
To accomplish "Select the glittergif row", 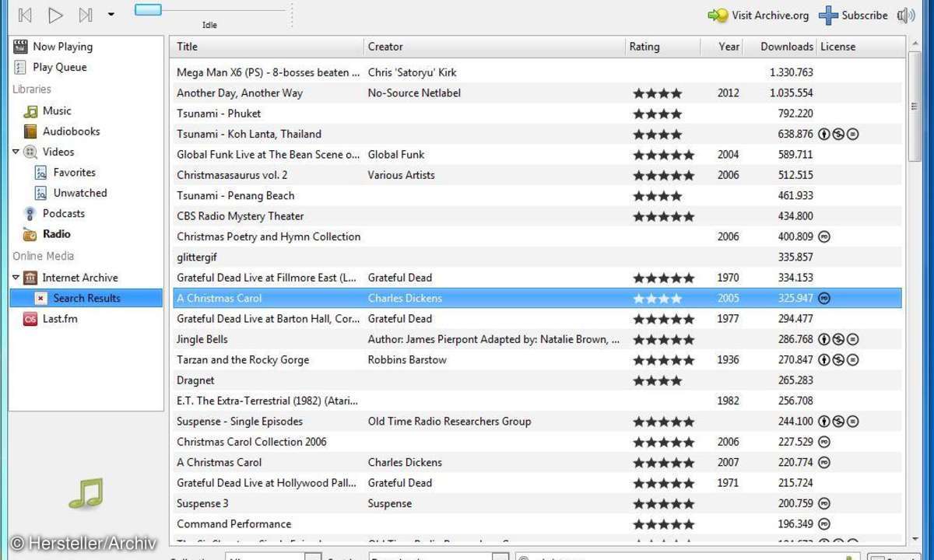I will tap(537, 257).
